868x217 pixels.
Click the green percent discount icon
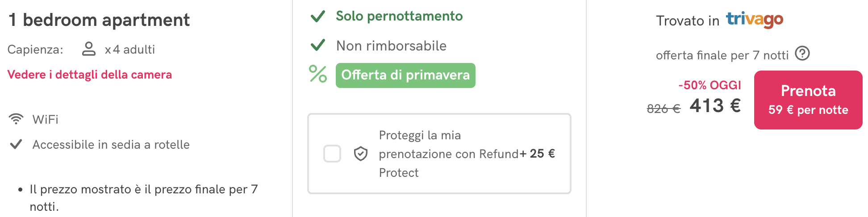click(318, 74)
